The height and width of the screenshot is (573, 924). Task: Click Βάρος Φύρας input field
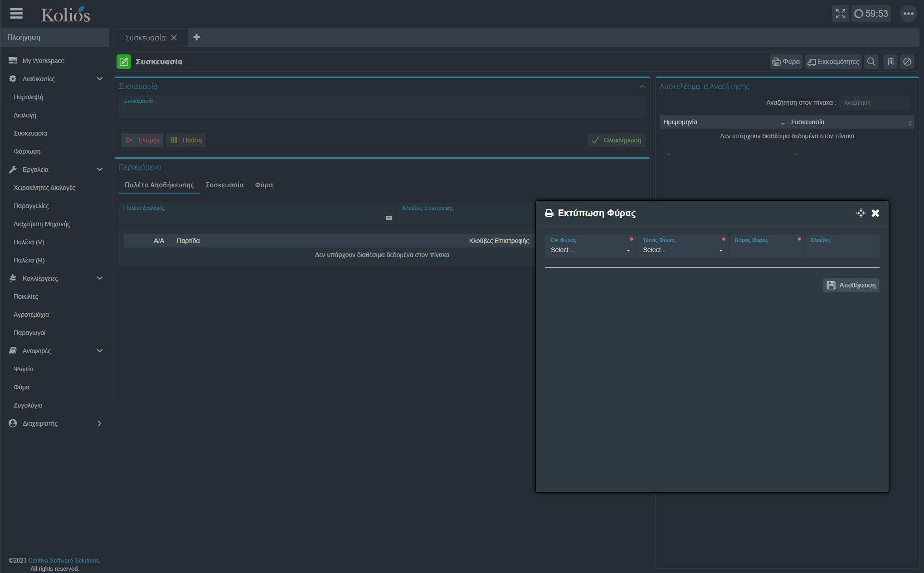[766, 246]
